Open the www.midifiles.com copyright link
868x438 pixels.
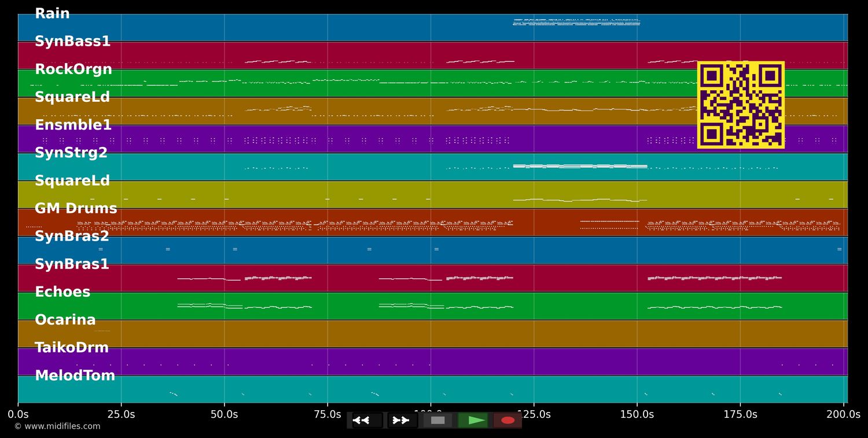[57, 426]
